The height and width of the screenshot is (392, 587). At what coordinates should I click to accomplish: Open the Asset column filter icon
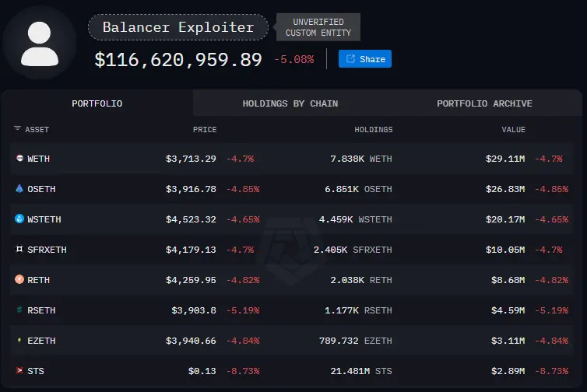pos(17,129)
